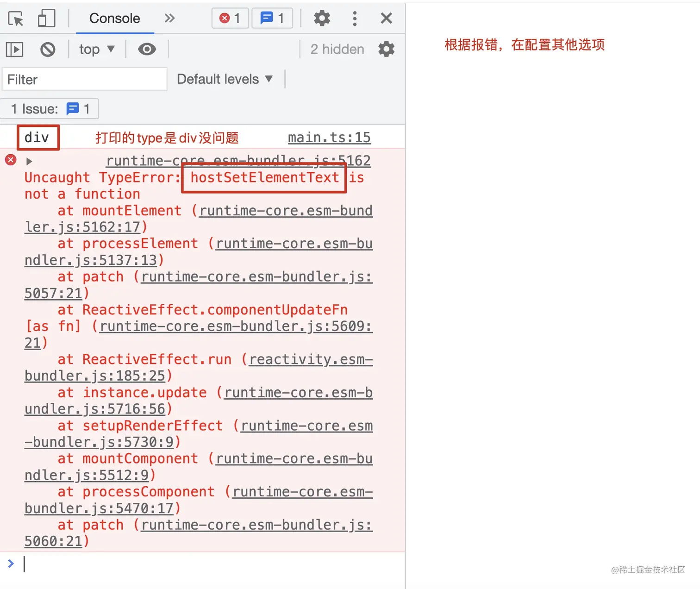This screenshot has height=589, width=700.
Task: Click the issues message badge
Action: [272, 18]
